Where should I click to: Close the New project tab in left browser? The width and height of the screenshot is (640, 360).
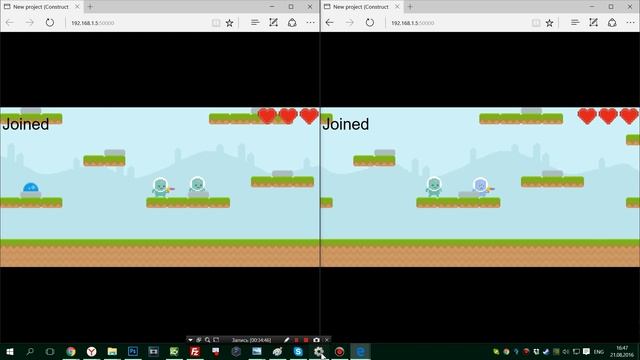point(77,7)
